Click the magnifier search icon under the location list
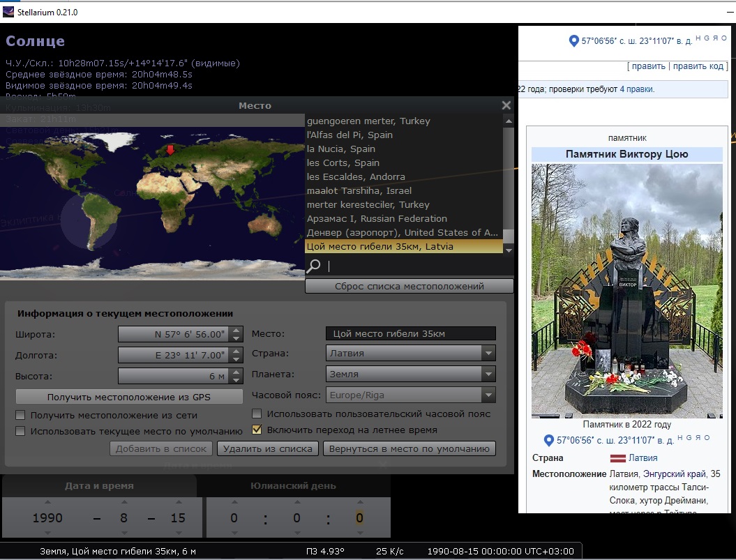This screenshot has height=560, width=736. tap(313, 266)
